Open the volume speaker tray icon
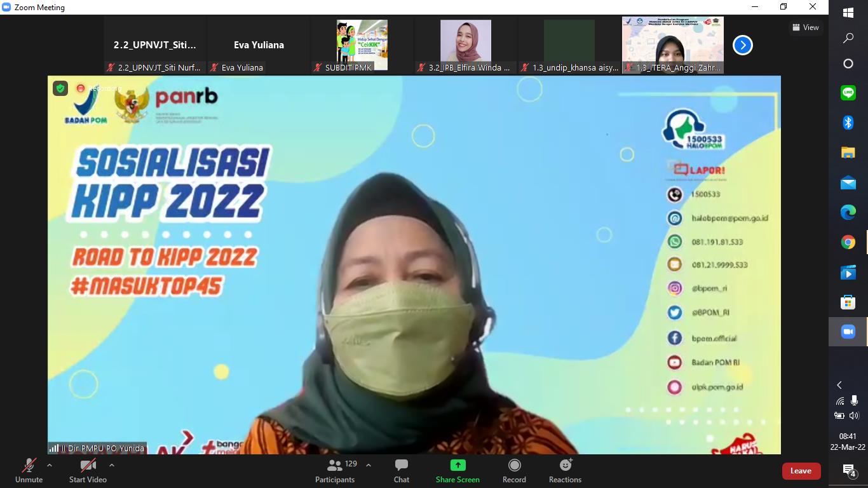Screen dimensions: 868x488 tap(855, 416)
